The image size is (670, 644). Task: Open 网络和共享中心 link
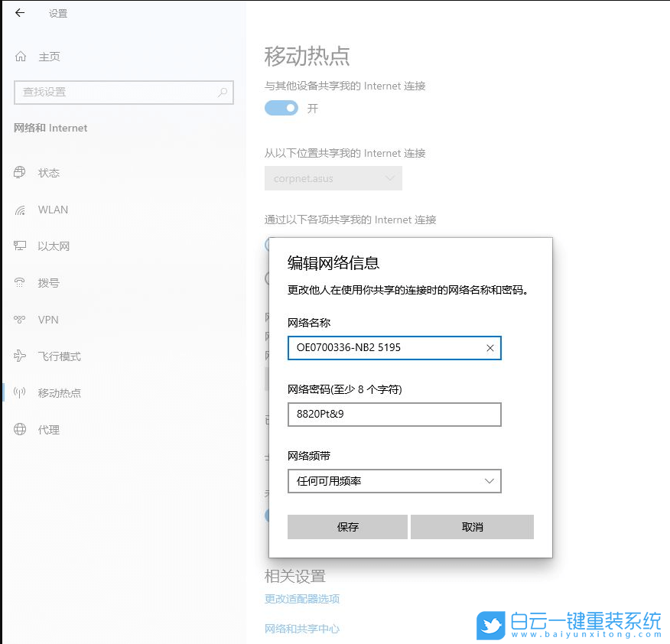tap(301, 629)
